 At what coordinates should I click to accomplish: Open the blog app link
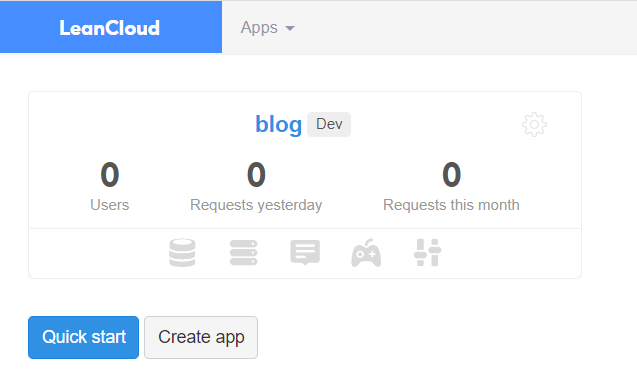tap(278, 124)
